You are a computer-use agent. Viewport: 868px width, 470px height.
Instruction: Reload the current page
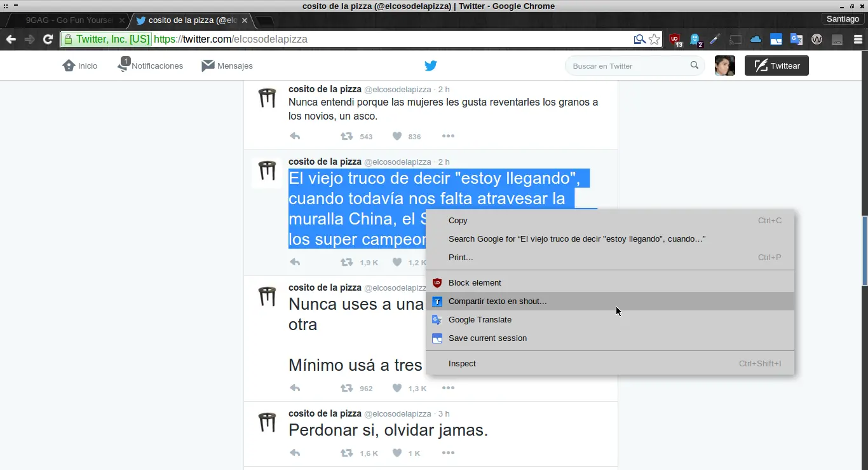pyautogui.click(x=48, y=39)
